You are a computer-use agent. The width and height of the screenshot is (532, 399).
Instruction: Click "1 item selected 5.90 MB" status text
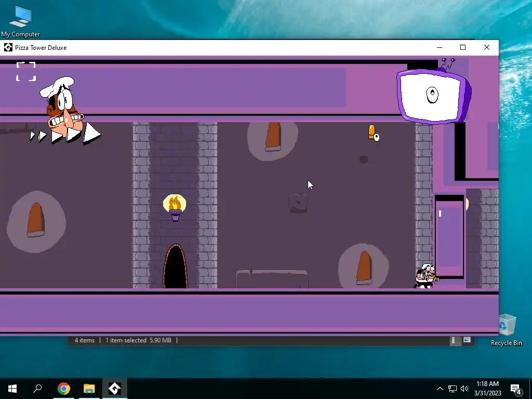138,340
